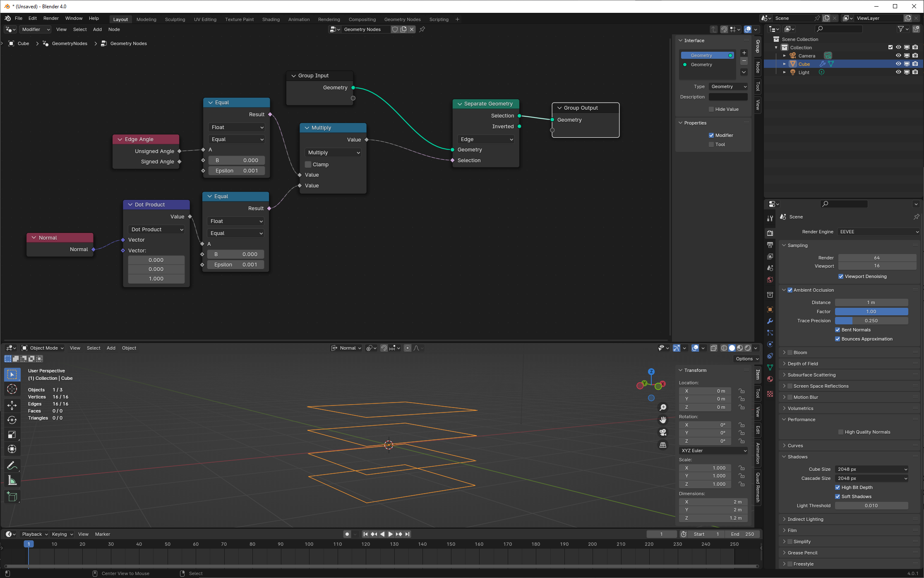
Task: Open the Output properties tab icon
Action: (x=770, y=245)
